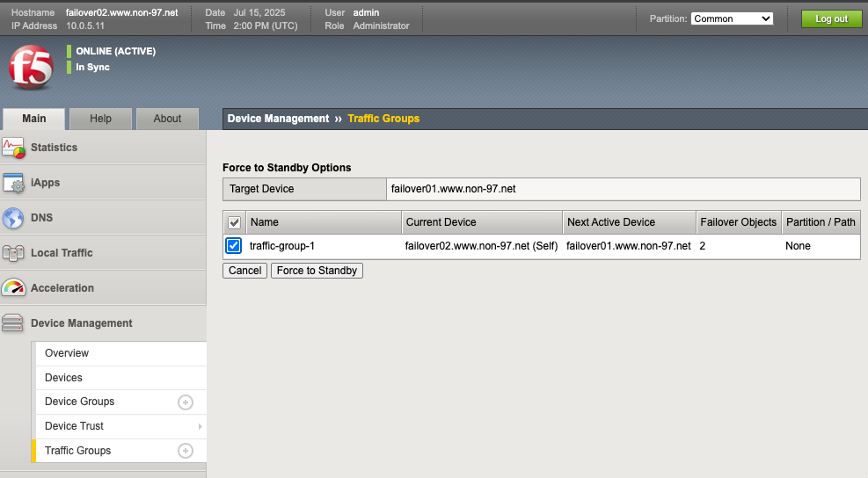Click the role Administrator text
This screenshot has width=868, height=478.
click(x=381, y=25)
